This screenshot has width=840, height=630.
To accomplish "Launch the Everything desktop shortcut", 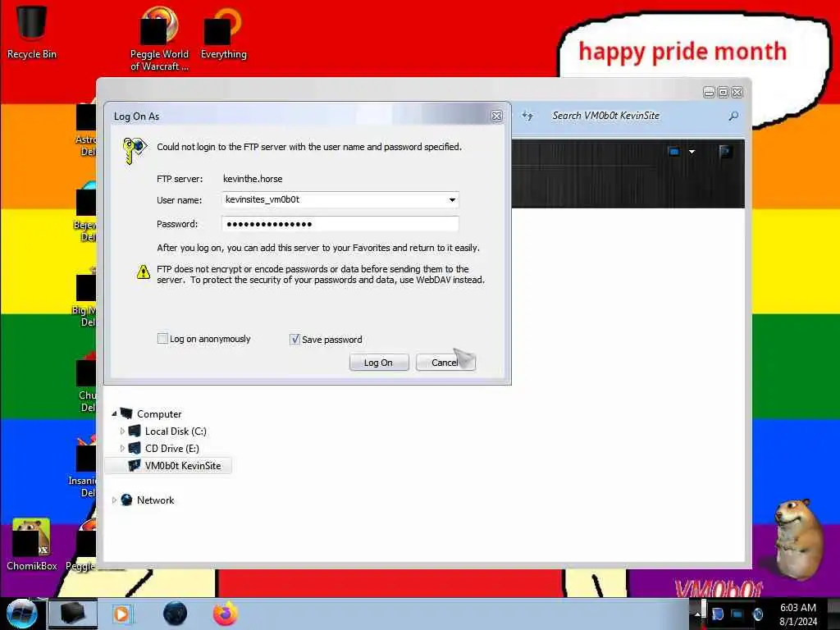I will point(223,33).
